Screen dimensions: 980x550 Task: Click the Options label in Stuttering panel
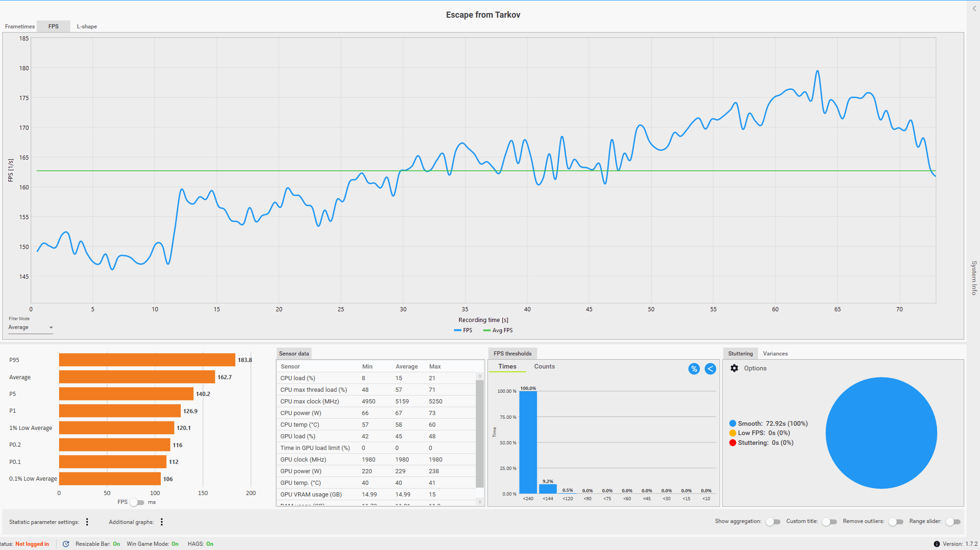[755, 368]
